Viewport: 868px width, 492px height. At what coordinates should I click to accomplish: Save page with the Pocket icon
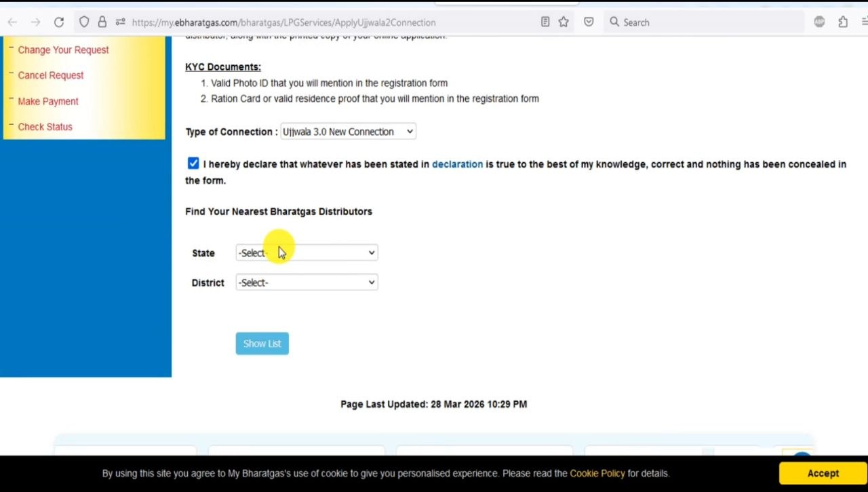click(x=589, y=22)
